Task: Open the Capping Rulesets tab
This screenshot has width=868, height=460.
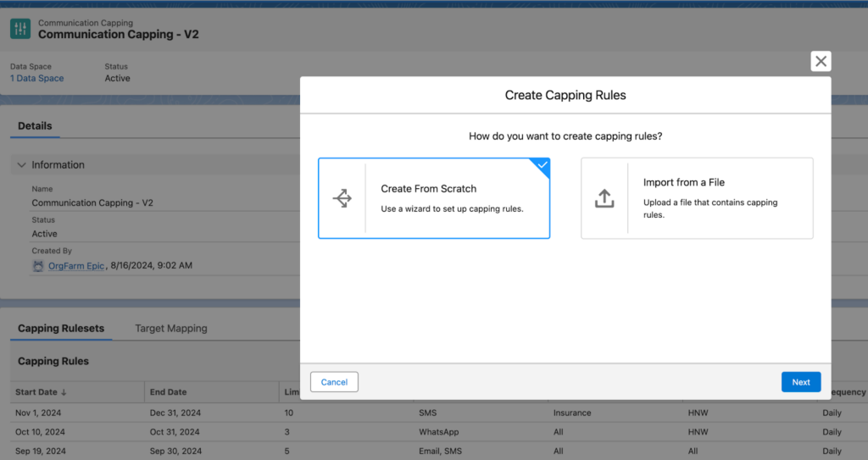Action: click(x=61, y=328)
